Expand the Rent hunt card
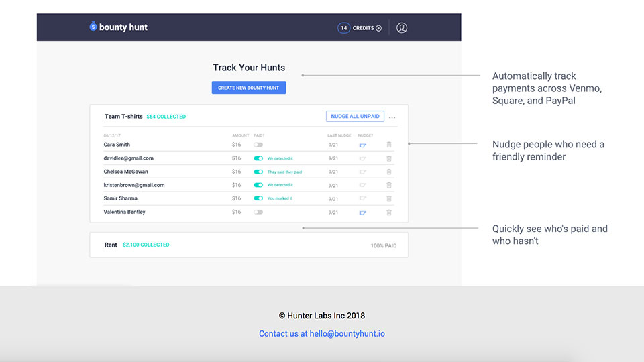The image size is (644, 362). pos(249,245)
